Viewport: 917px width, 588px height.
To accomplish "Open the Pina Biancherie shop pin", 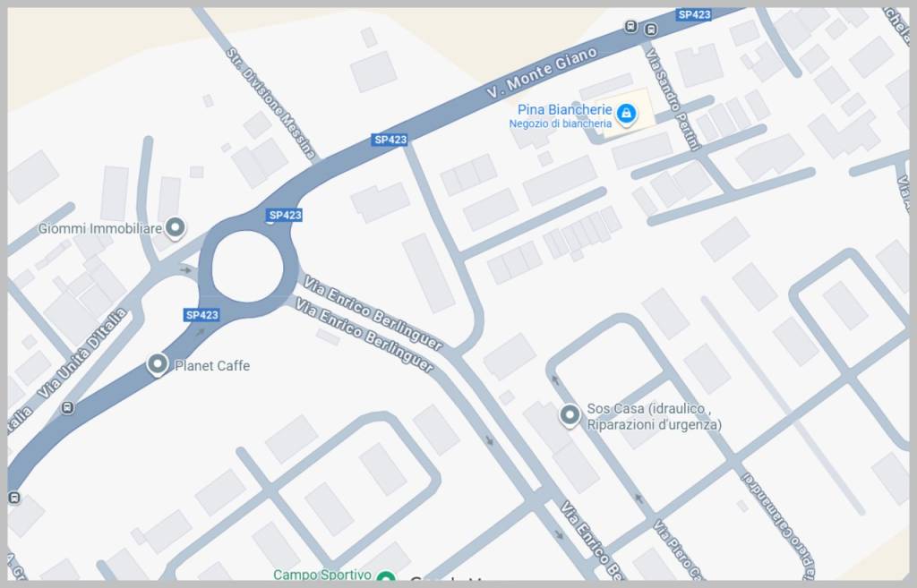I will click(626, 114).
